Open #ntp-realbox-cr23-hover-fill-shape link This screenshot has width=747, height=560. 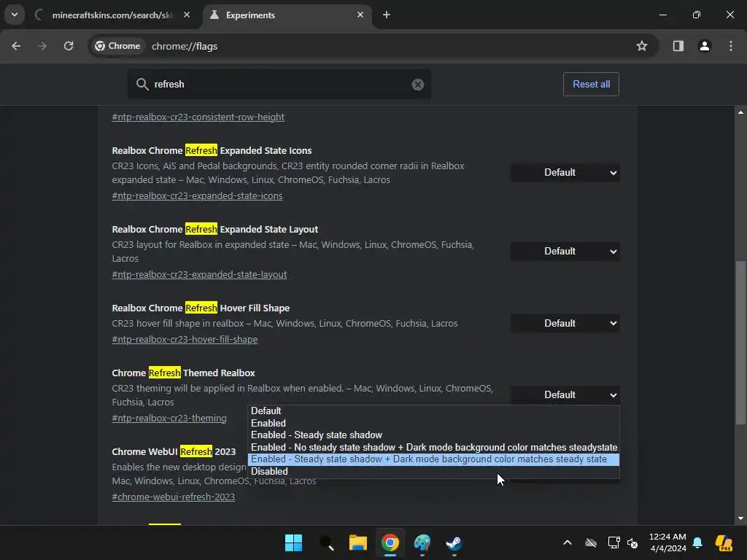coord(185,340)
